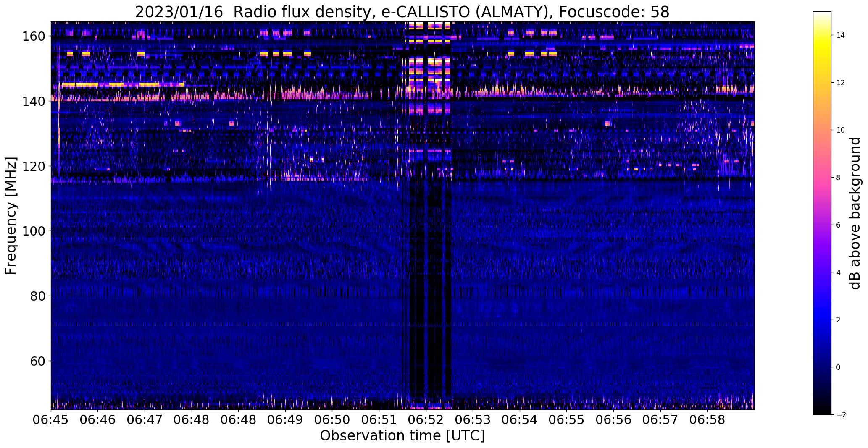This screenshot has height=448, width=868.
Task: Click the 06:51 time tick label
Action: [x=379, y=420]
